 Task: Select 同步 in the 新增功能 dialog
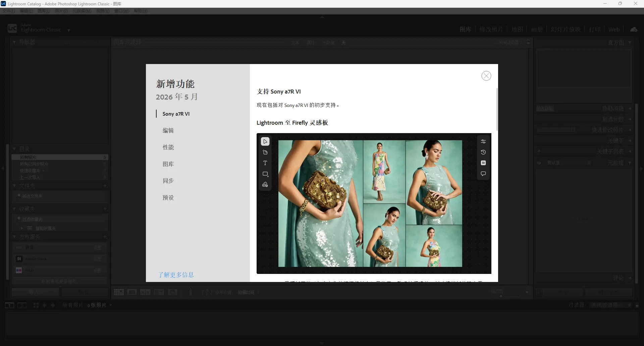(168, 181)
